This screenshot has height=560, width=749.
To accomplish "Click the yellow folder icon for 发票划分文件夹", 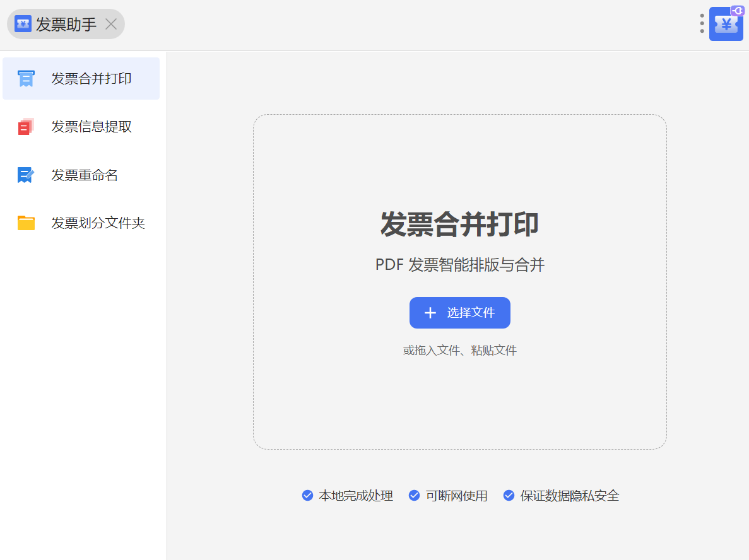I will click(26, 223).
